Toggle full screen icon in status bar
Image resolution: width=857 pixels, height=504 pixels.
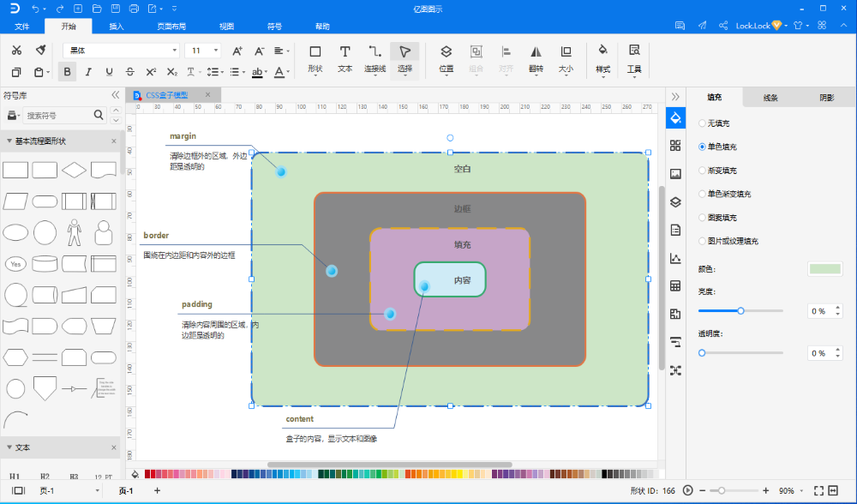[818, 490]
